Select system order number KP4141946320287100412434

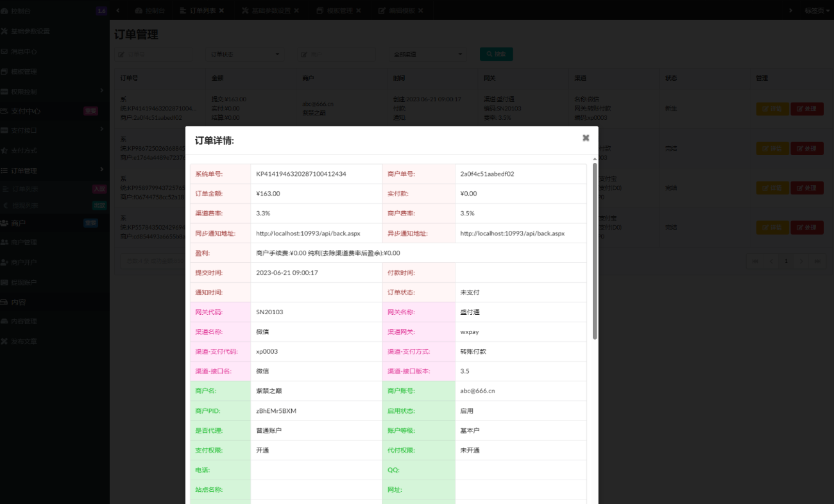[x=301, y=174]
